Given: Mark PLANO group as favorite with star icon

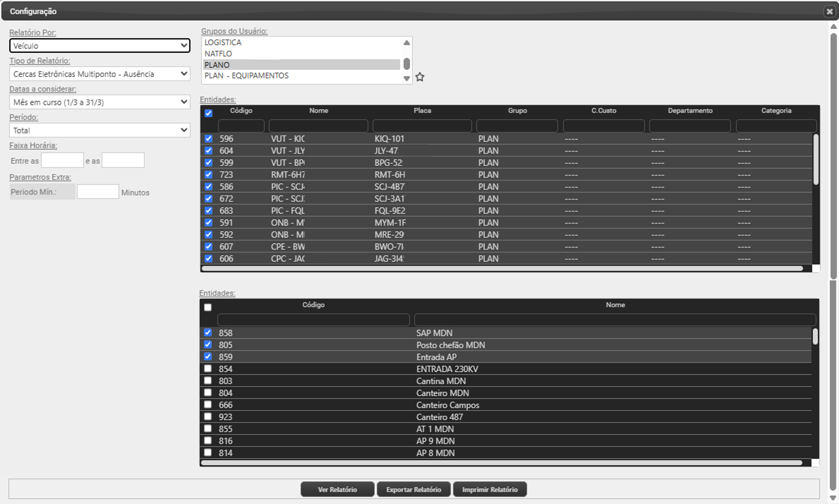Looking at the screenshot, I should 420,77.
